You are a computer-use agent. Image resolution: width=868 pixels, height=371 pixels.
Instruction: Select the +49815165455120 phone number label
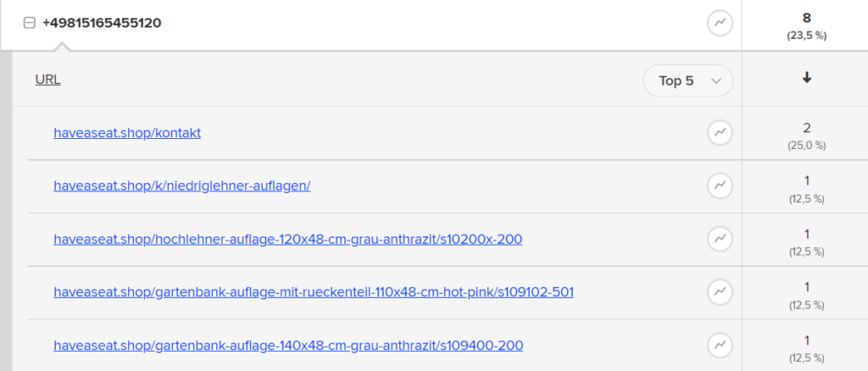[x=102, y=23]
